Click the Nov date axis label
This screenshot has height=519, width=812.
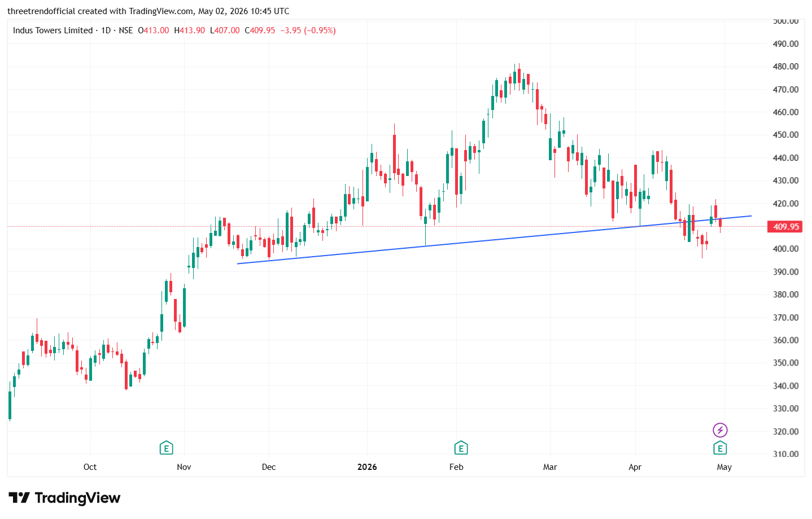pos(184,467)
